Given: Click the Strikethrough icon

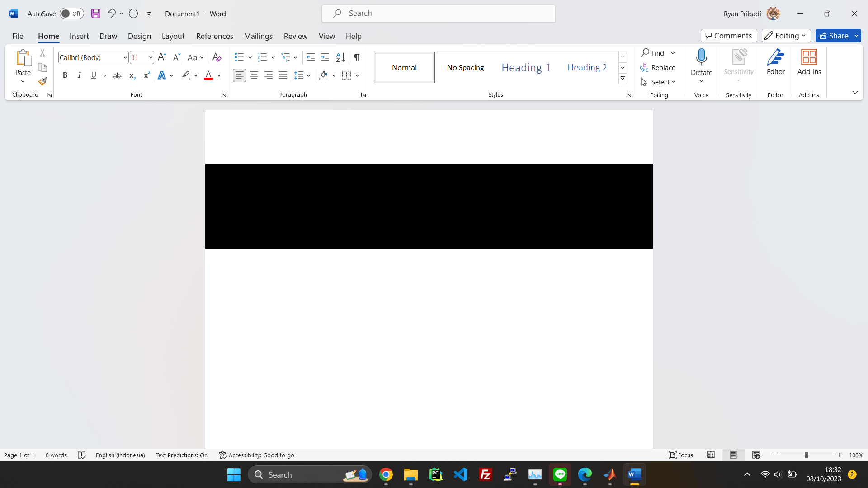Looking at the screenshot, I should click(x=117, y=75).
